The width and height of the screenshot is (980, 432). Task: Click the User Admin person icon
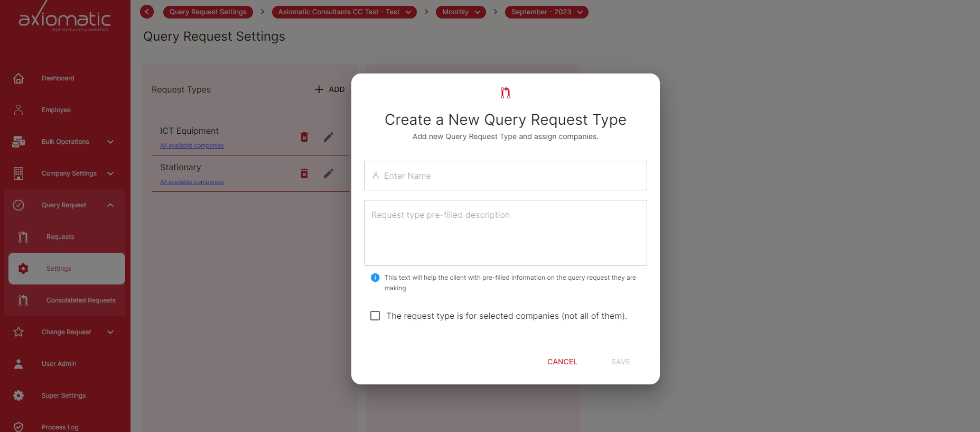(18, 364)
